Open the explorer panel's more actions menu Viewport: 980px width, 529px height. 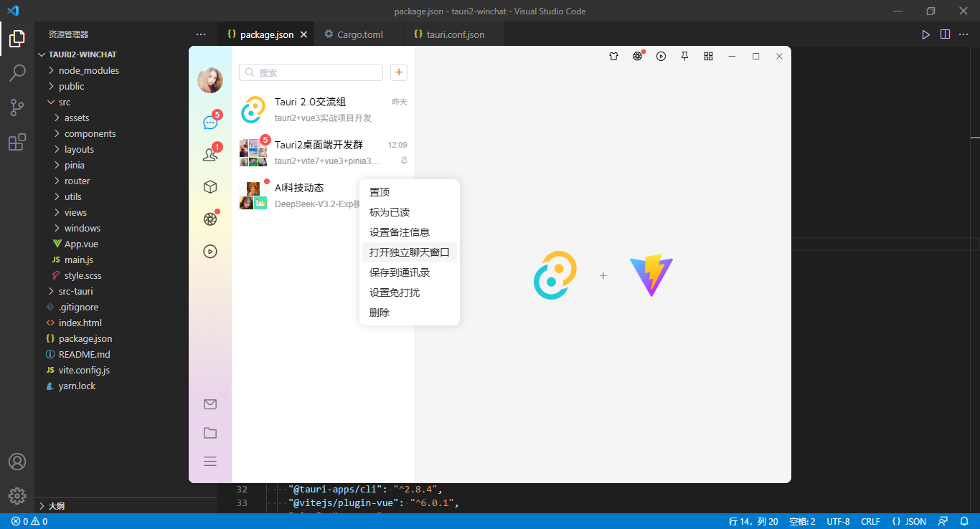click(x=201, y=34)
